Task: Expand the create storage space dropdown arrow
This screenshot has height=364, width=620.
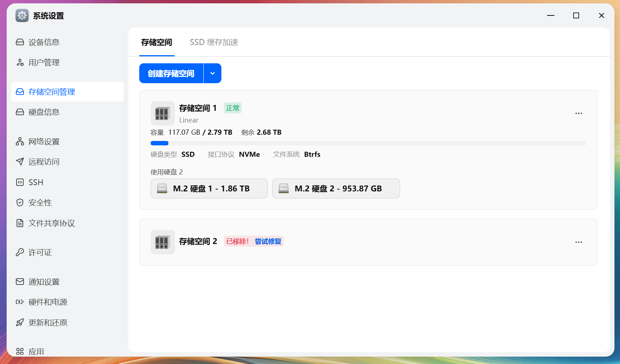Action: click(213, 74)
